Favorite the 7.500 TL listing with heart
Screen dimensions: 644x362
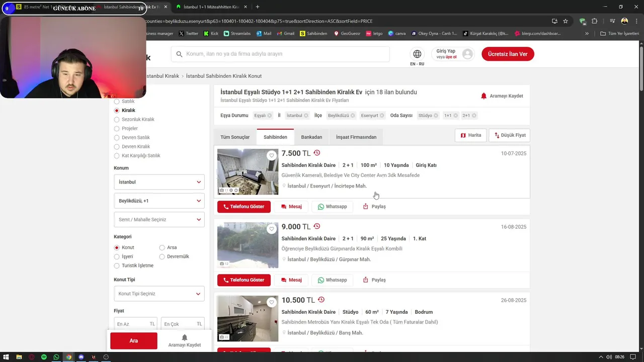[272, 155]
